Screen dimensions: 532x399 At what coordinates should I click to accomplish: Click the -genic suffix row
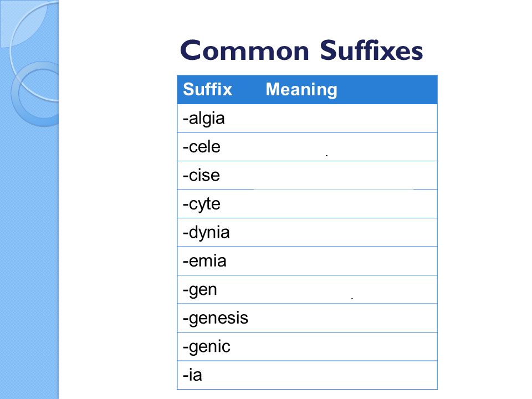point(307,346)
